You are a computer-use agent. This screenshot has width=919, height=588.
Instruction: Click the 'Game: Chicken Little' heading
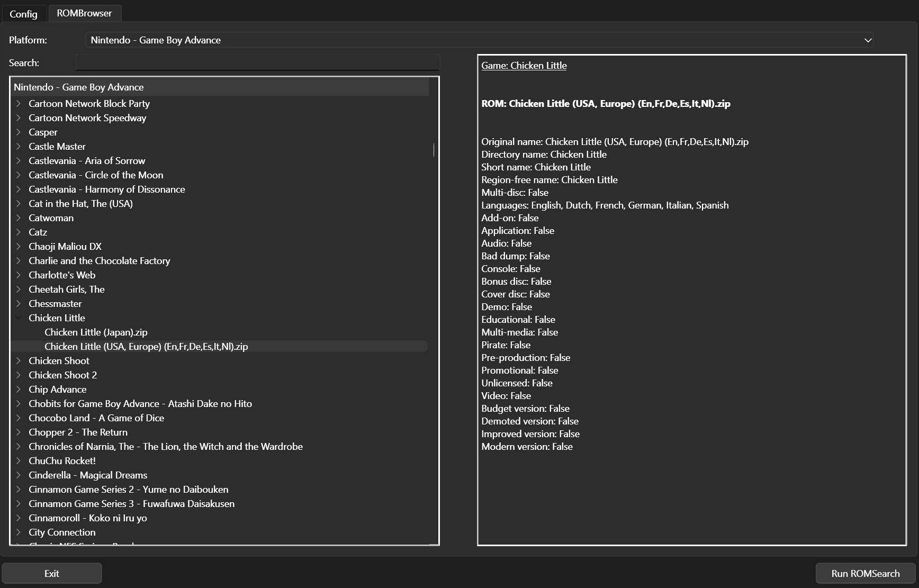[524, 66]
